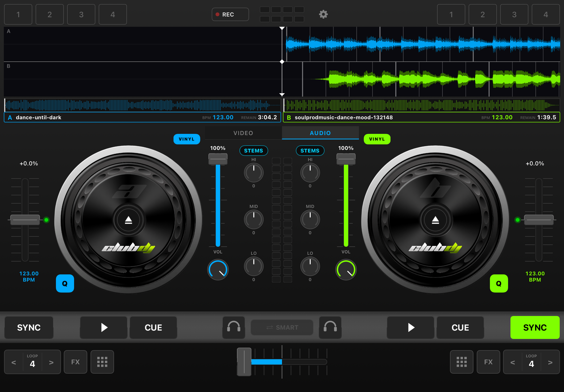Trigger deck B hot cue 4
This screenshot has width=564, height=392.
click(x=546, y=14)
